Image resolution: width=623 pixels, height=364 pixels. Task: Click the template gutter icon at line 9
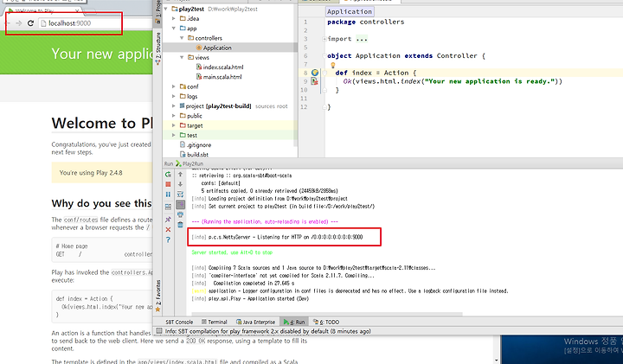[x=315, y=81]
